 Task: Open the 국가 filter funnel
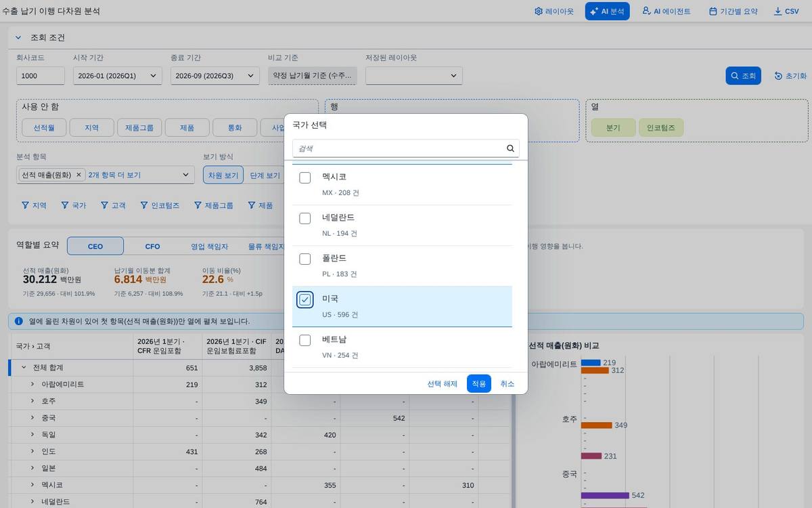pos(65,205)
